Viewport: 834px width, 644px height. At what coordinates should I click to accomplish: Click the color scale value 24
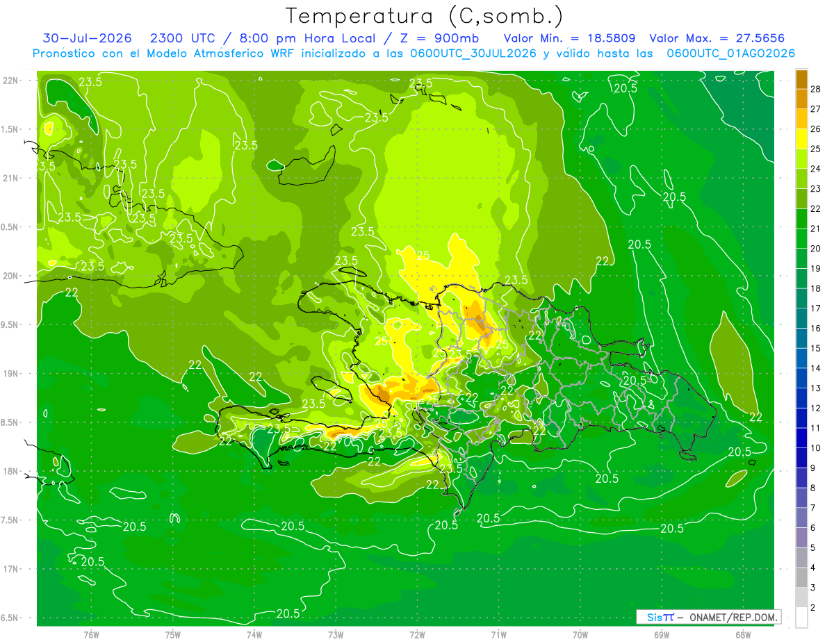coord(816,169)
